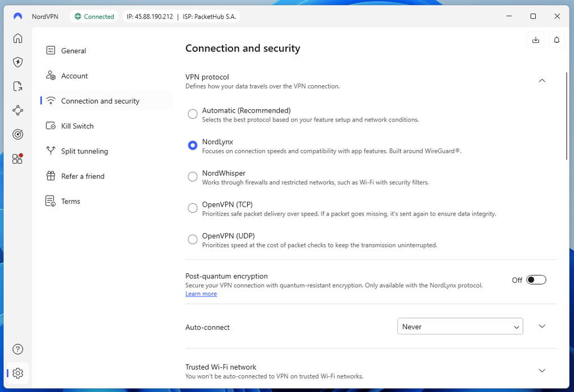Click the Settings gear icon
The height and width of the screenshot is (392, 574).
click(17, 373)
